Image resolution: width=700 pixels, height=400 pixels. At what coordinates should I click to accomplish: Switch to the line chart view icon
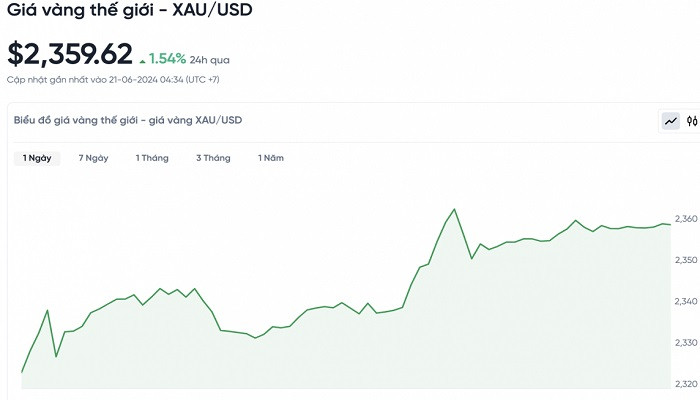pyautogui.click(x=670, y=121)
